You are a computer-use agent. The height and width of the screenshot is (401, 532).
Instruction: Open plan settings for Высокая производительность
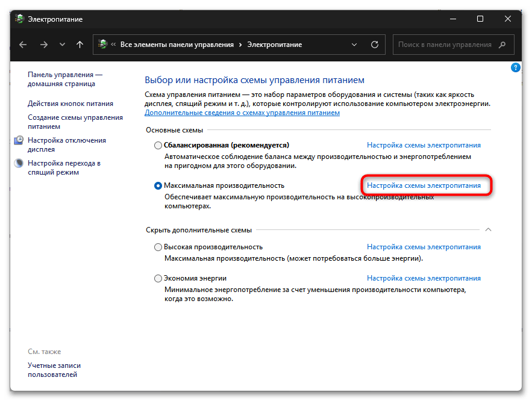424,247
